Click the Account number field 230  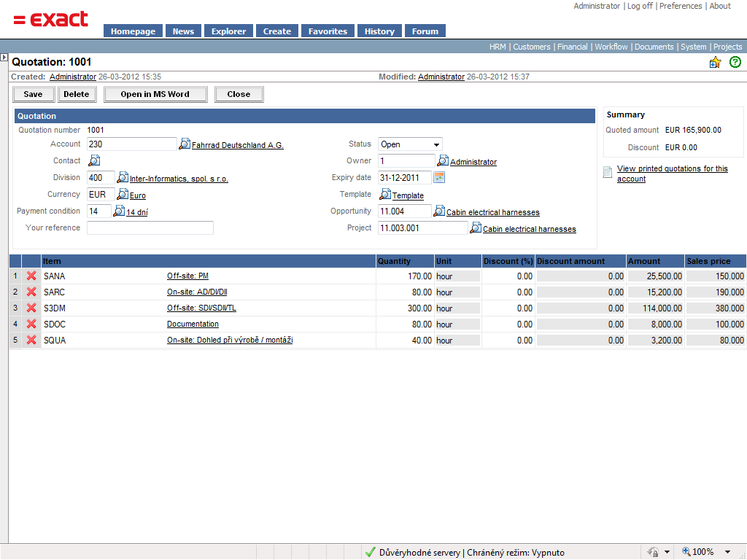pos(132,144)
